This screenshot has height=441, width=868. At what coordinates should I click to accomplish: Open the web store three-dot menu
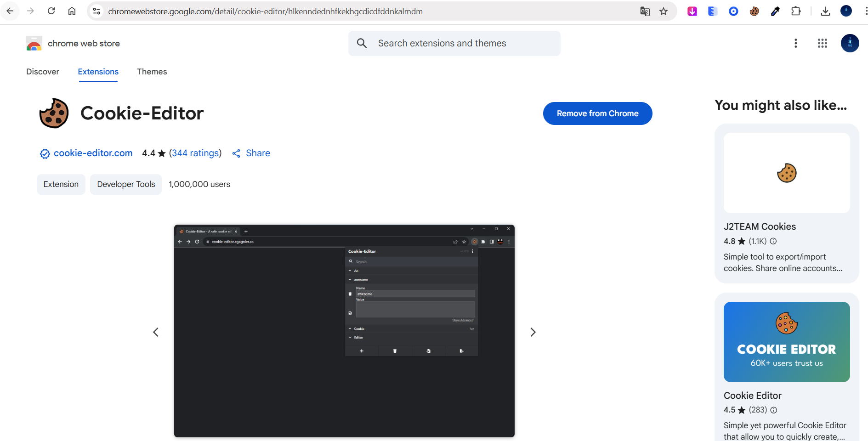tap(796, 43)
